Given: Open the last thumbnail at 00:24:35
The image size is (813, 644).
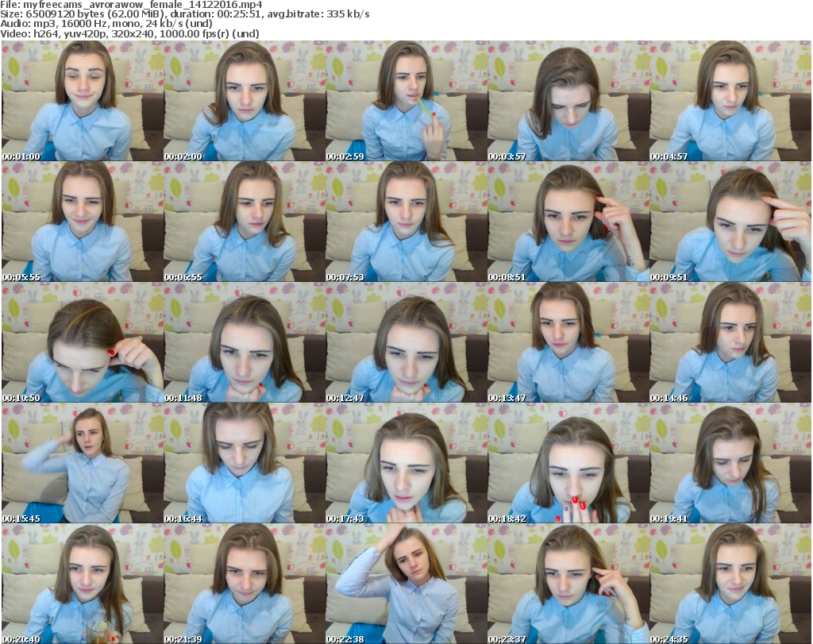Looking at the screenshot, I should (x=730, y=584).
